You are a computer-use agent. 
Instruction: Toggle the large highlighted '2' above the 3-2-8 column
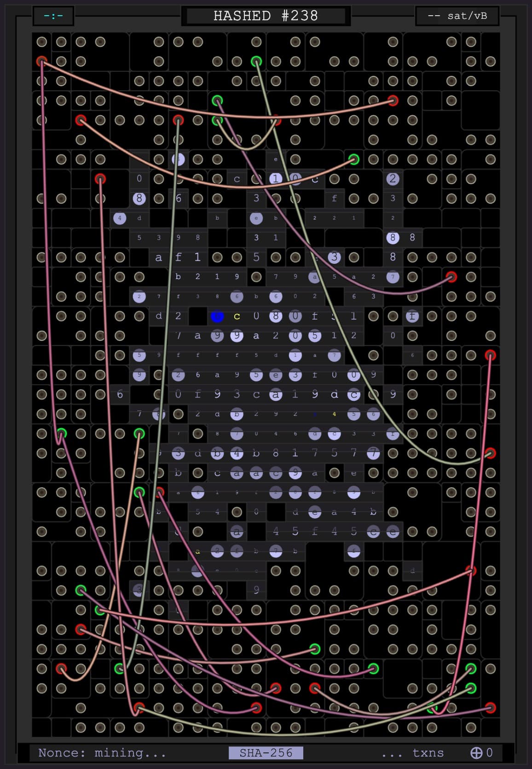click(x=393, y=179)
